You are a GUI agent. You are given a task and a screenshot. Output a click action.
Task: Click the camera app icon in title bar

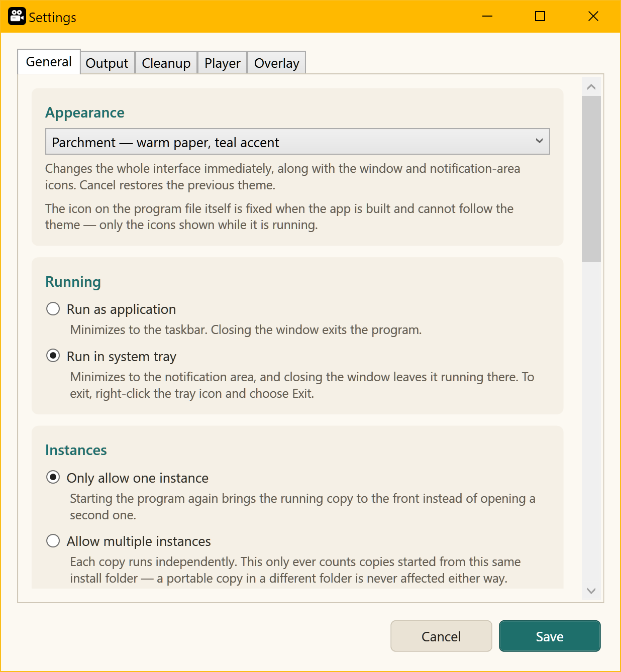[17, 17]
